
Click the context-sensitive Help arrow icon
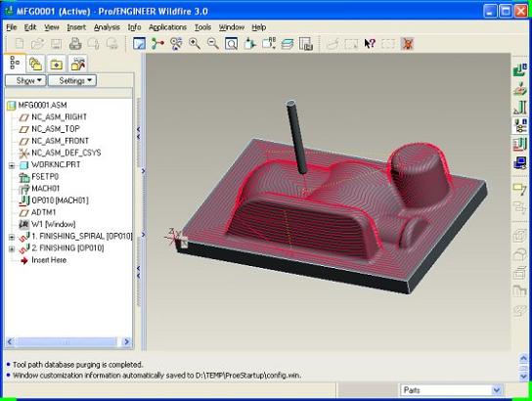coord(370,44)
